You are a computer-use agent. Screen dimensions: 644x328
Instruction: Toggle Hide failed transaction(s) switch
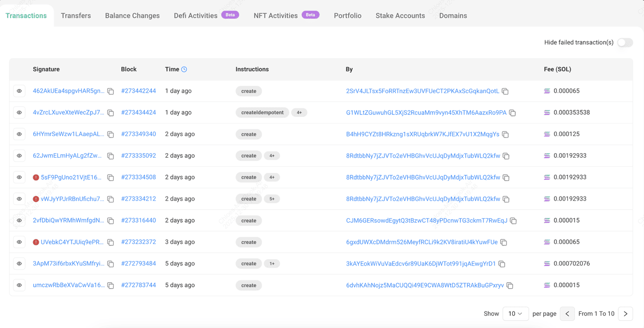tap(624, 42)
